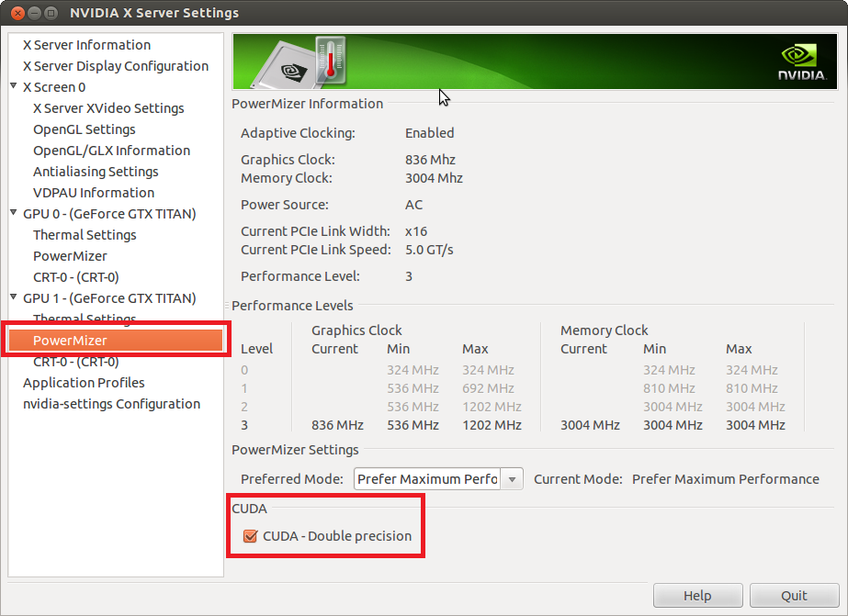Image resolution: width=848 pixels, height=616 pixels.
Task: View VDPAU Information page
Action: (94, 193)
